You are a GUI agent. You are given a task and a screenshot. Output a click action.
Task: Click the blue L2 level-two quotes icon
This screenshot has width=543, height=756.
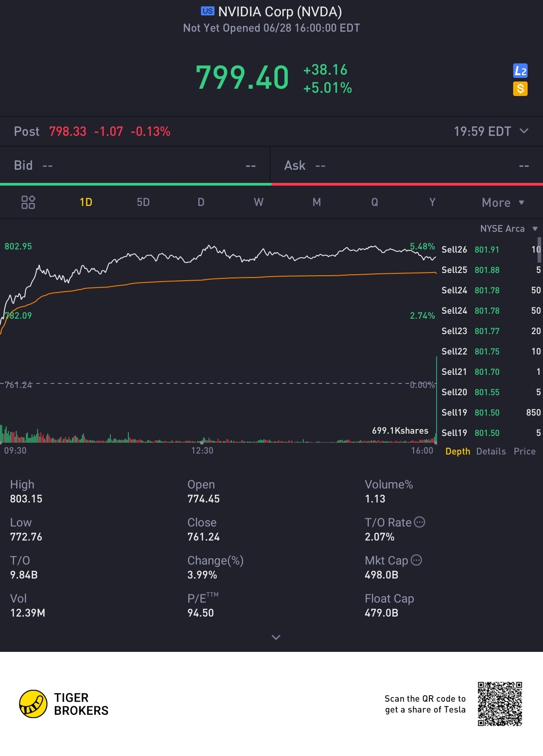point(520,71)
